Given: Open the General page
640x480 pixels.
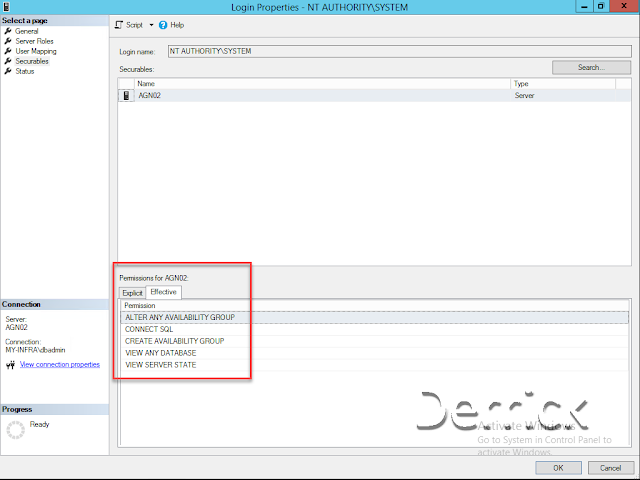Looking at the screenshot, I should [27, 31].
